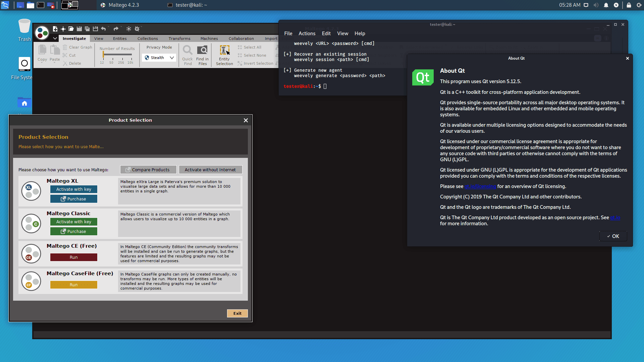Click the New Graph toolbar icon
This screenshot has width=644, height=362.
pyautogui.click(x=55, y=29)
